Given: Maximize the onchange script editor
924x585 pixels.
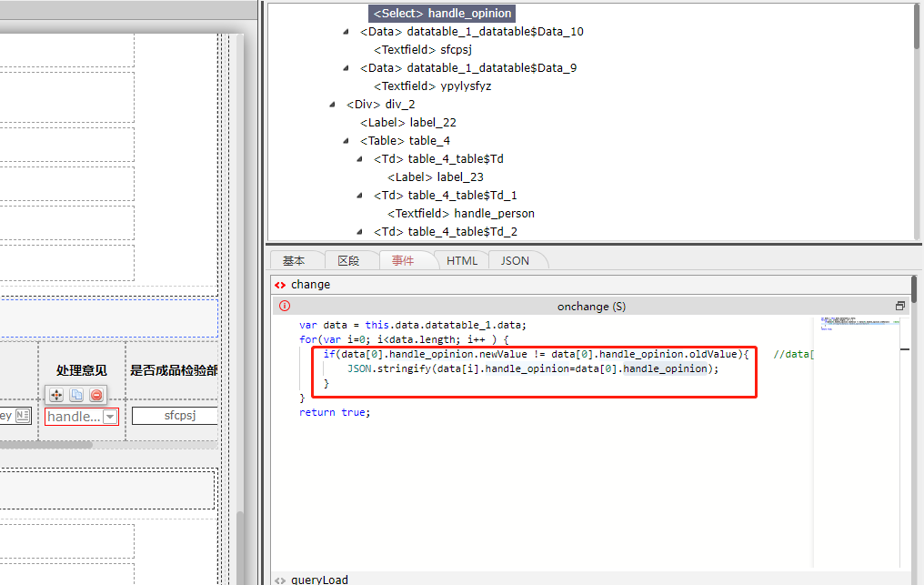Looking at the screenshot, I should [899, 306].
